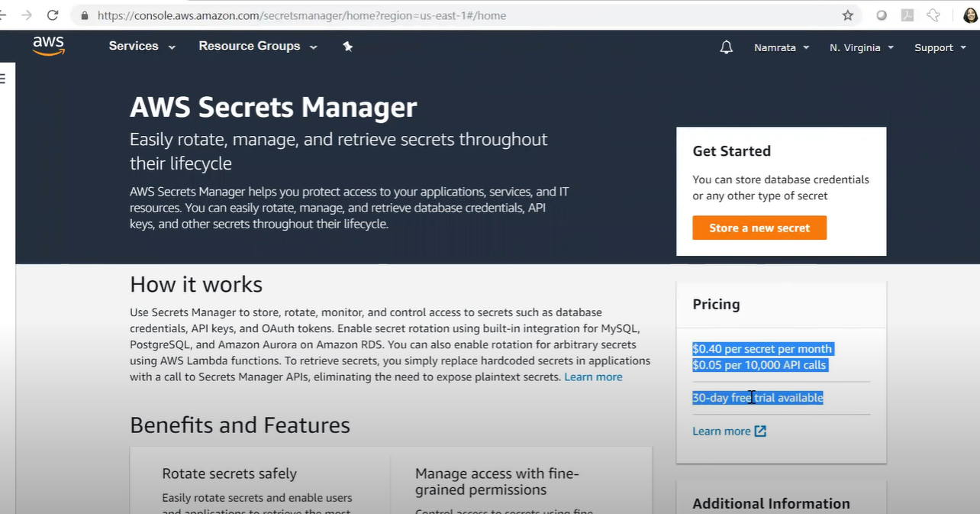Click the PDF extension icon in browser toolbar
This screenshot has width=980, height=514.
(907, 15)
